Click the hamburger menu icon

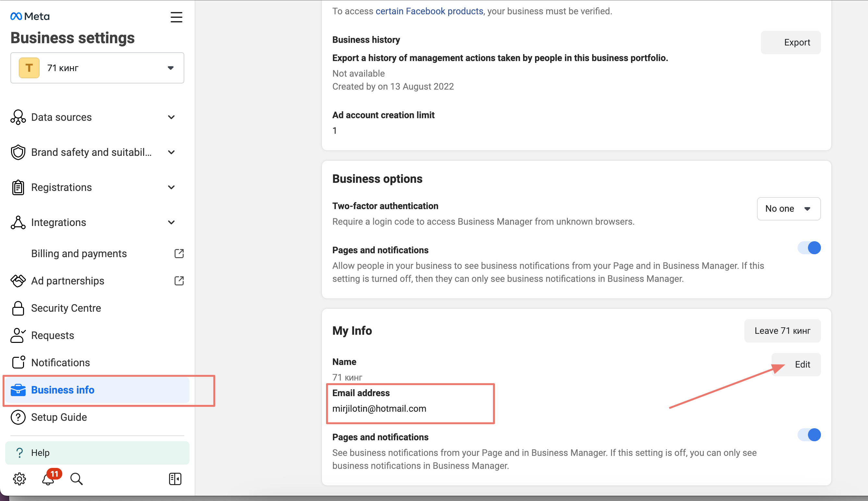pyautogui.click(x=176, y=17)
